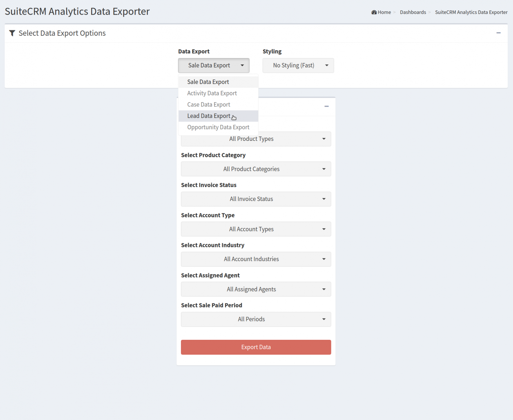
Task: Click the filter funnel icon
Action: point(12,33)
